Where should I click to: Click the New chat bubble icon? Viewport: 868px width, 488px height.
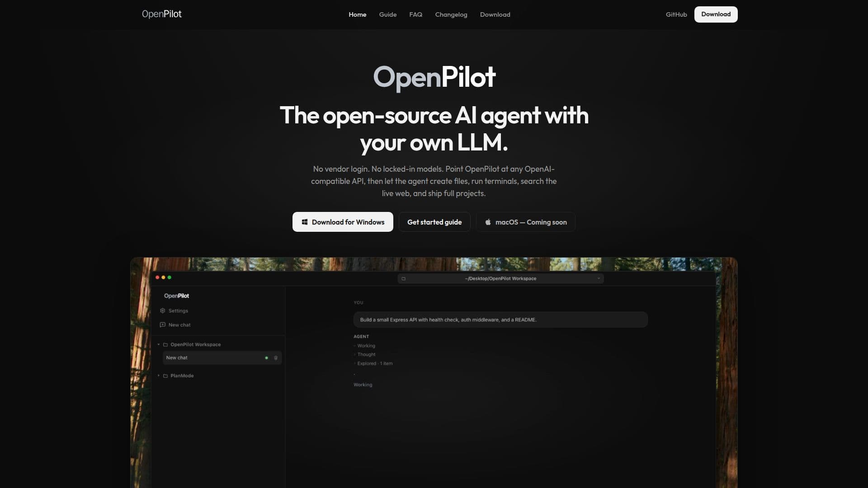162,324
